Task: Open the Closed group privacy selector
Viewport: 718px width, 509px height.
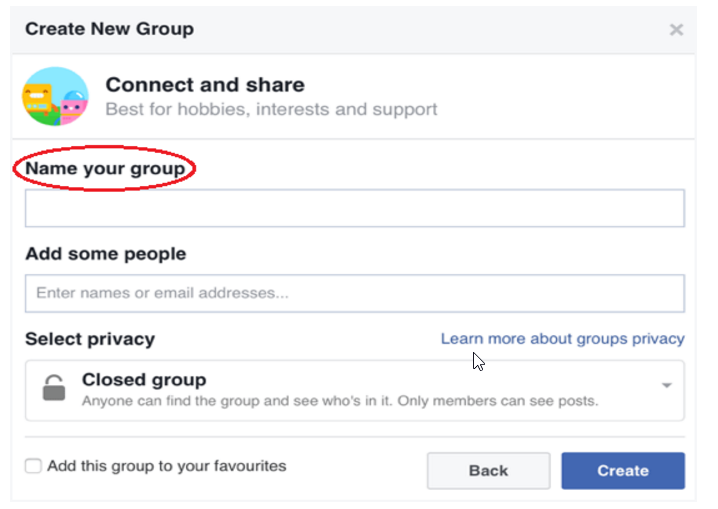Action: point(355,390)
